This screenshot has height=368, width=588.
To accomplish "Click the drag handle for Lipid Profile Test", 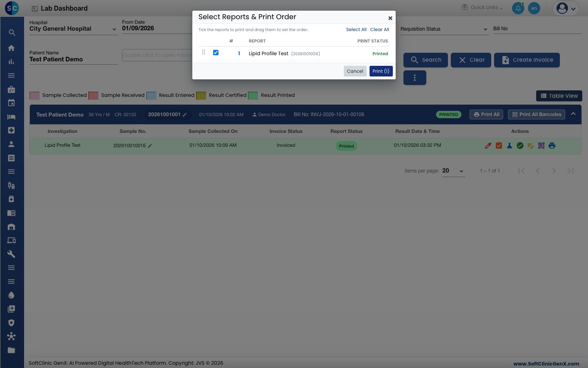I will pyautogui.click(x=203, y=53).
